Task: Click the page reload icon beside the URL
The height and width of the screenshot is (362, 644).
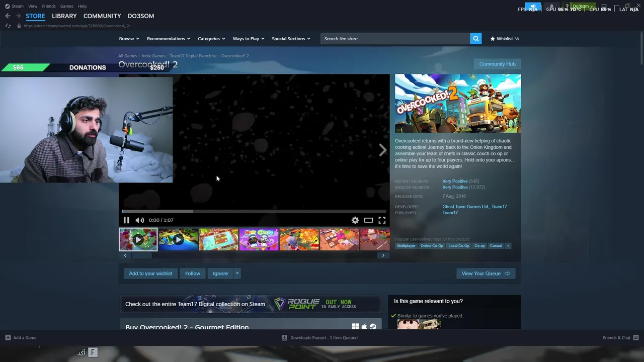Action: (8, 26)
